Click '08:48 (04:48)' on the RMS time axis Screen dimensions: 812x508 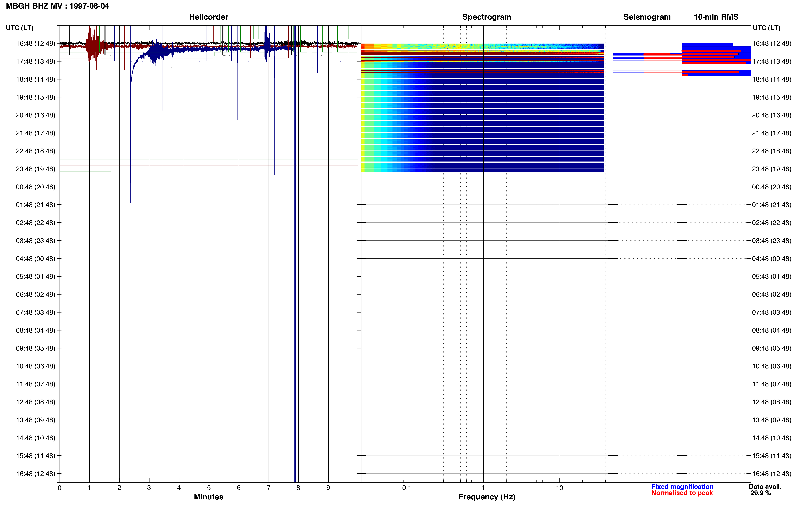point(772,330)
